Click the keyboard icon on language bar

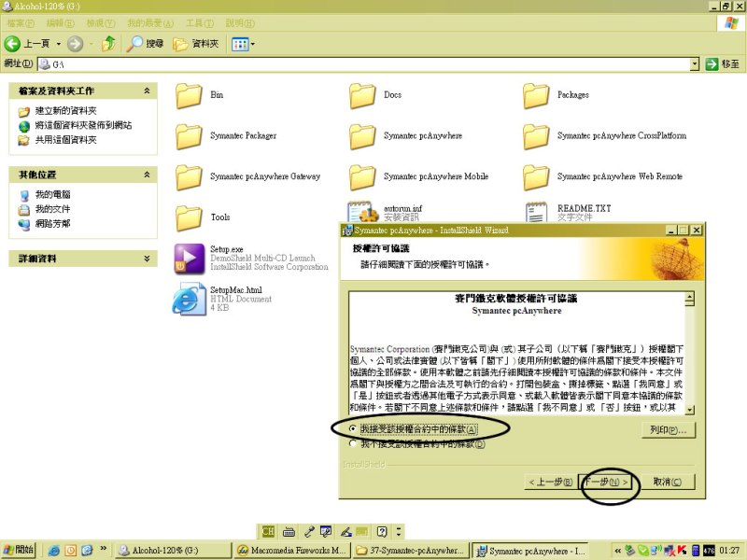[x=289, y=531]
